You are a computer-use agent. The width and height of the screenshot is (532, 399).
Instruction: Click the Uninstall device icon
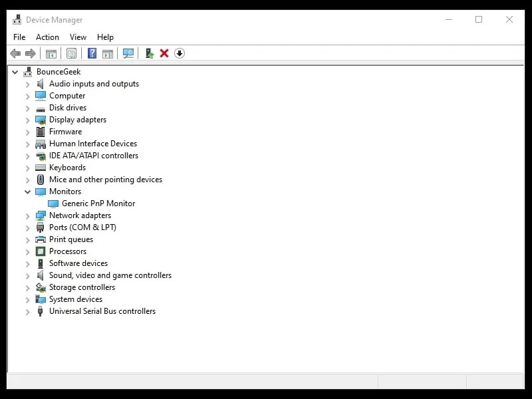(164, 53)
